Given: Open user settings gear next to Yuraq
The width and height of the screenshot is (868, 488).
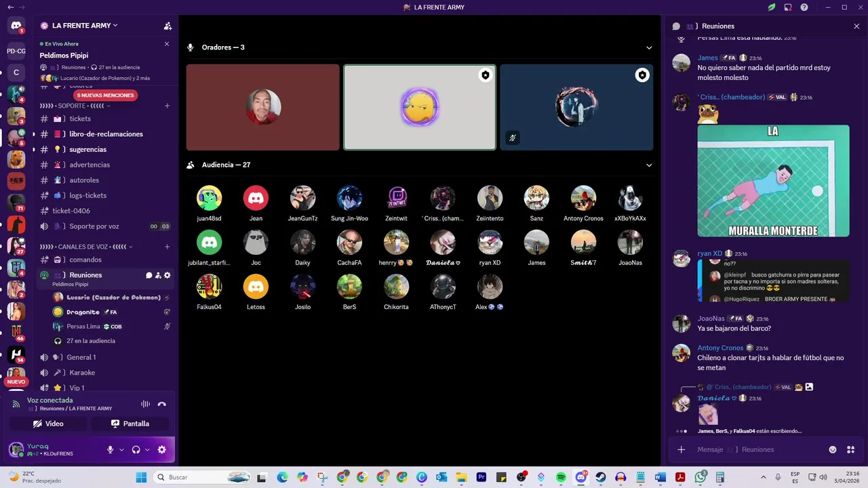Looking at the screenshot, I should (x=161, y=449).
